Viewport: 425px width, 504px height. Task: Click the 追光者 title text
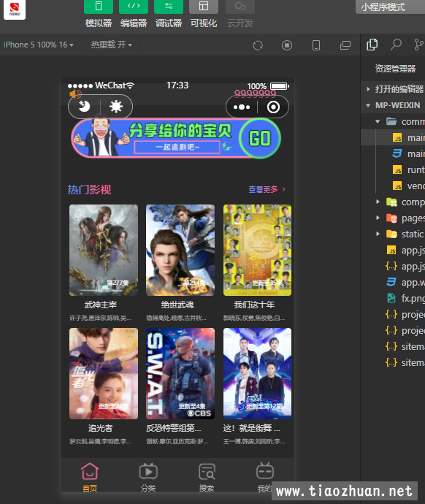pos(101,428)
